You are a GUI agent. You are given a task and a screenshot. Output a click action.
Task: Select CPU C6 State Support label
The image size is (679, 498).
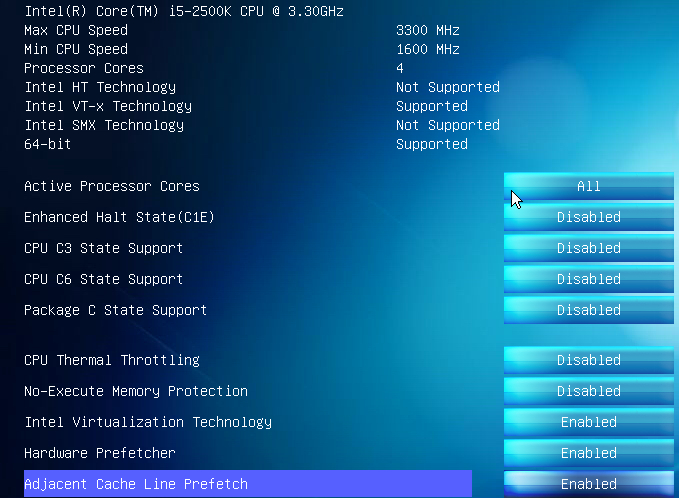[x=103, y=279]
